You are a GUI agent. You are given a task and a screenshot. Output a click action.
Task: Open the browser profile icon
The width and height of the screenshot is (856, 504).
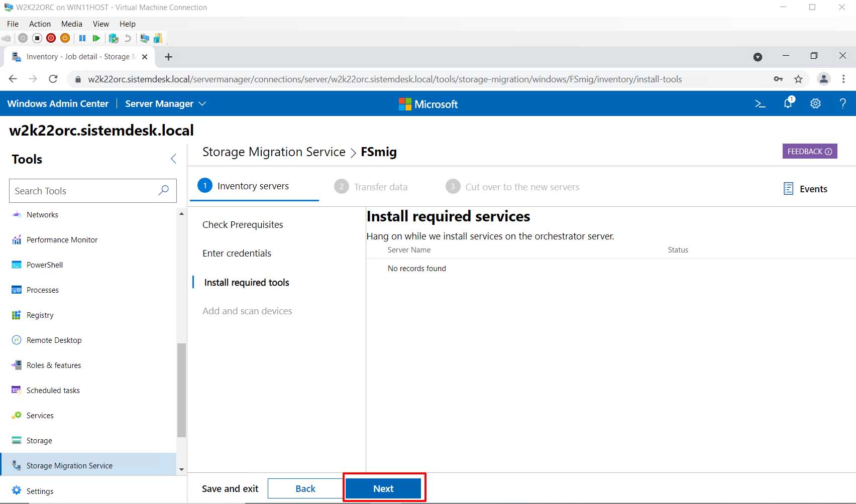coord(823,79)
